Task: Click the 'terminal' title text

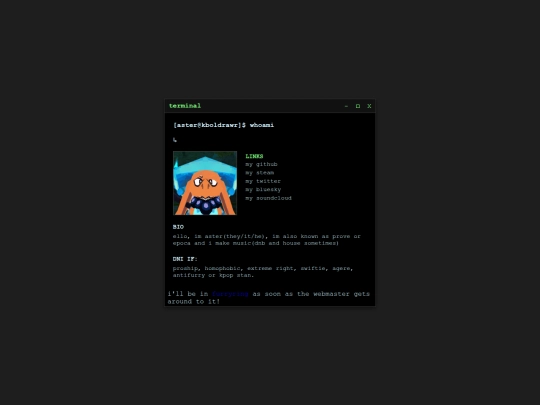Action: 185,106
